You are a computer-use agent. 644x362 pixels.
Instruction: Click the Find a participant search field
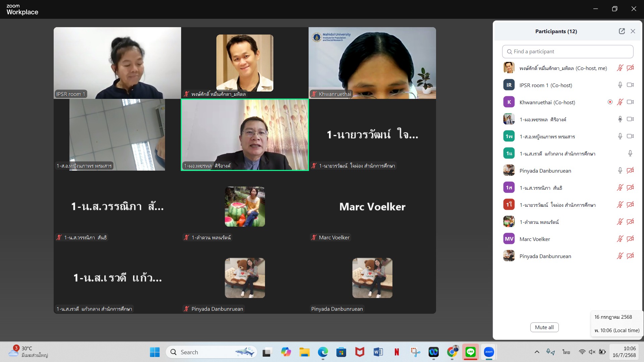(568, 52)
